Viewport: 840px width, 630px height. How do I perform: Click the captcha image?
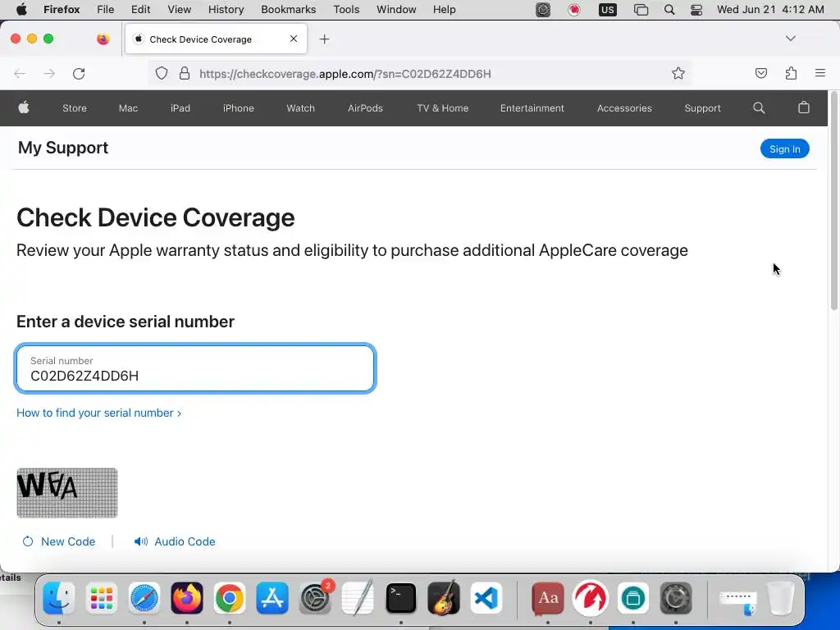tap(67, 493)
